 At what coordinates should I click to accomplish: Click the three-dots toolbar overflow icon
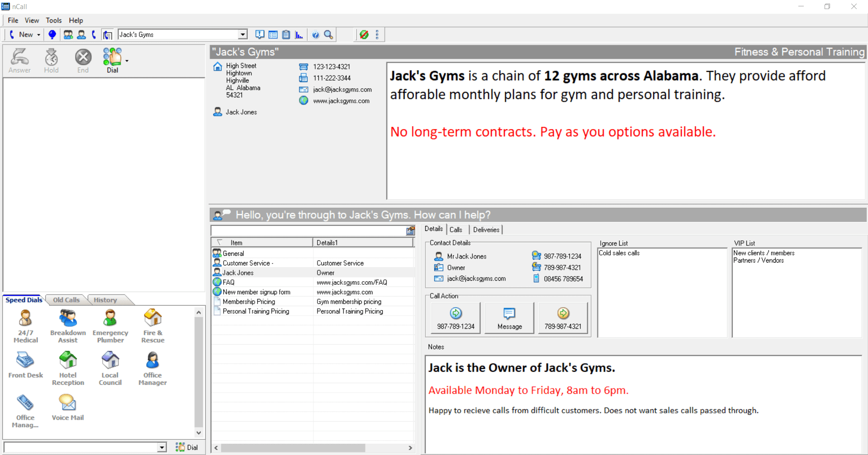click(x=377, y=34)
